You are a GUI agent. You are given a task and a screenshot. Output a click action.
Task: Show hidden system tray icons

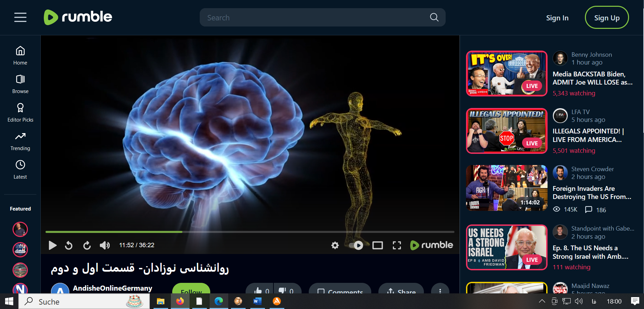542,301
